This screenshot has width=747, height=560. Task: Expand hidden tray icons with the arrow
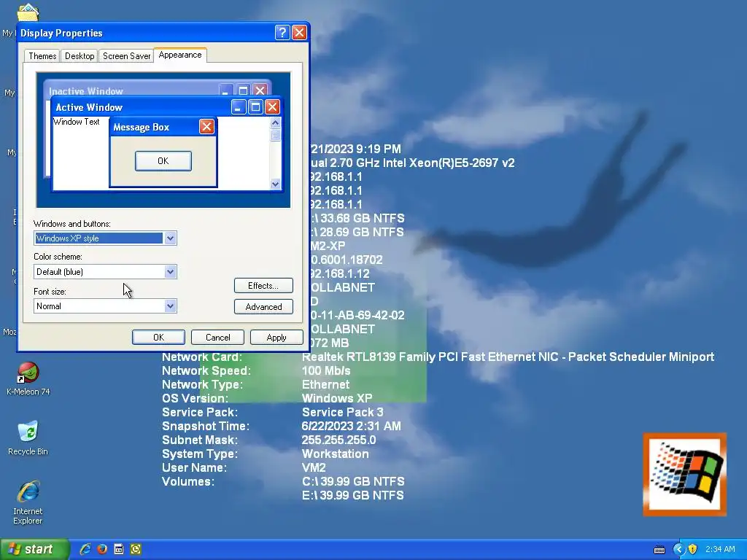coord(679,549)
